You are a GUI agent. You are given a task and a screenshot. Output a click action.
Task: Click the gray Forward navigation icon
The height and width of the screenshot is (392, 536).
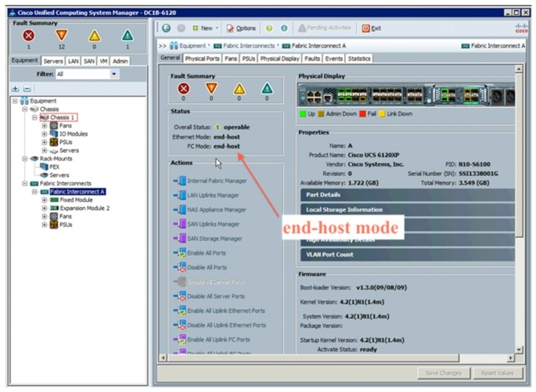(182, 28)
